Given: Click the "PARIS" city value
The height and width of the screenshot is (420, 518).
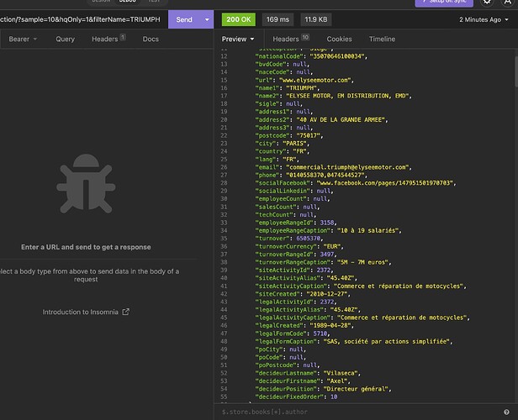Looking at the screenshot, I should [x=293, y=144].
